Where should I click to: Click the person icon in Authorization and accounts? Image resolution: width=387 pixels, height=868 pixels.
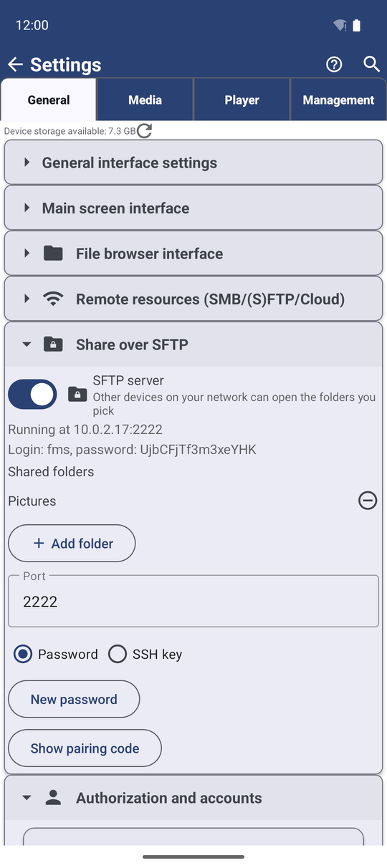coord(53,798)
